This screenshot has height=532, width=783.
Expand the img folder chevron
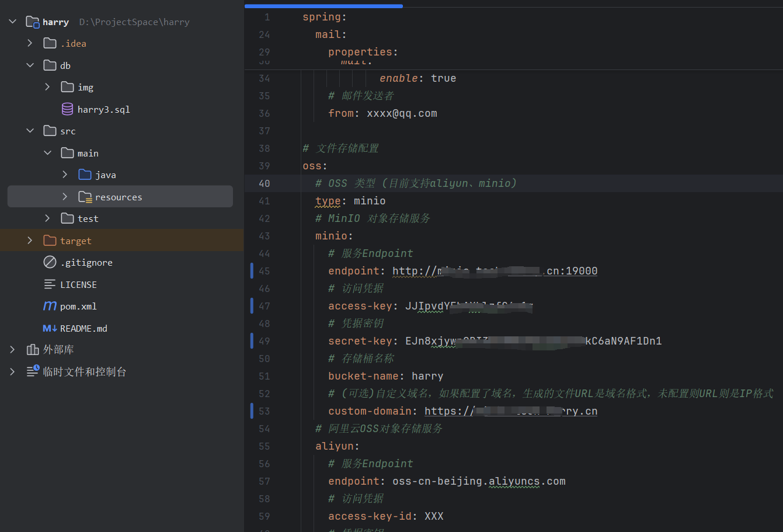(47, 87)
